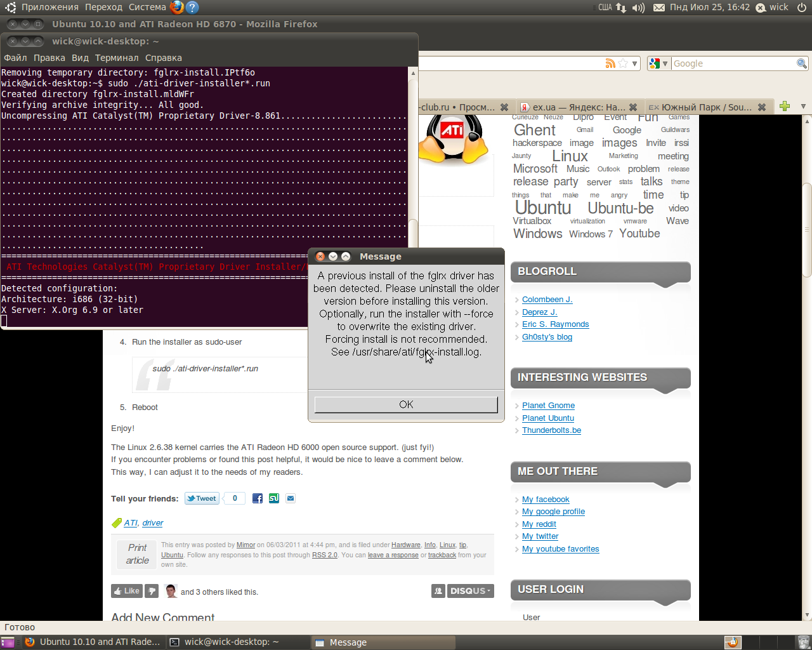Viewport: 812px width, 650px height.
Task: Click the search magnifier icon in Google box
Action: [x=802, y=63]
